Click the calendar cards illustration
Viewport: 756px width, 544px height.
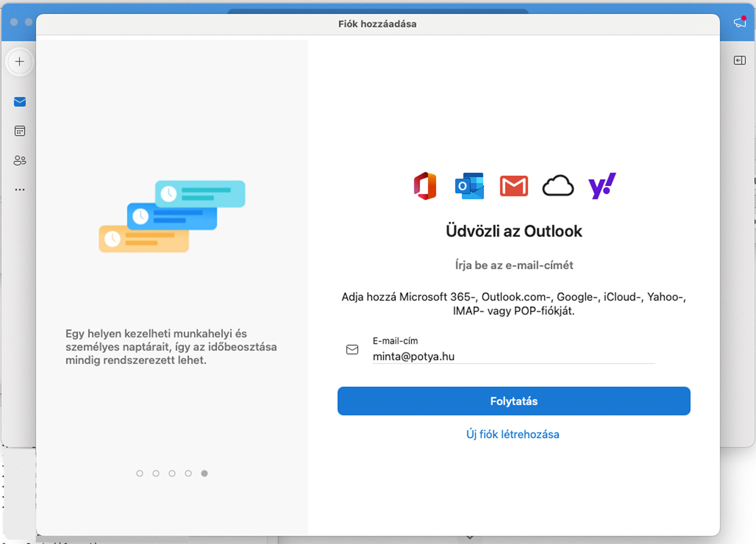172,216
